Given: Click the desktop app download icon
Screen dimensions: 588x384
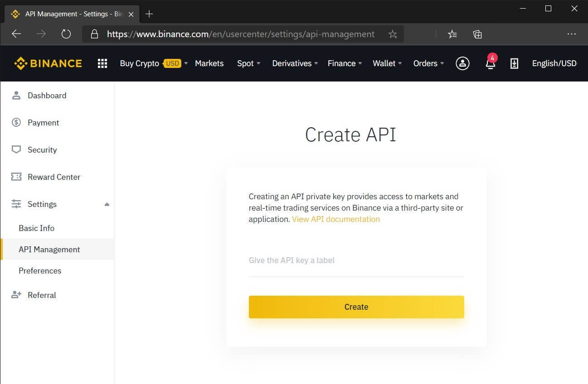Looking at the screenshot, I should [x=514, y=63].
